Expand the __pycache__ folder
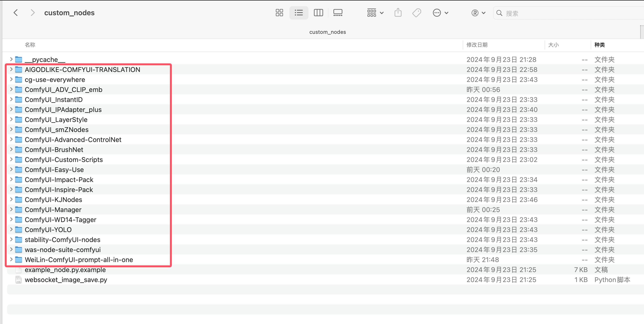Viewport: 644px width, 324px height. tap(11, 59)
